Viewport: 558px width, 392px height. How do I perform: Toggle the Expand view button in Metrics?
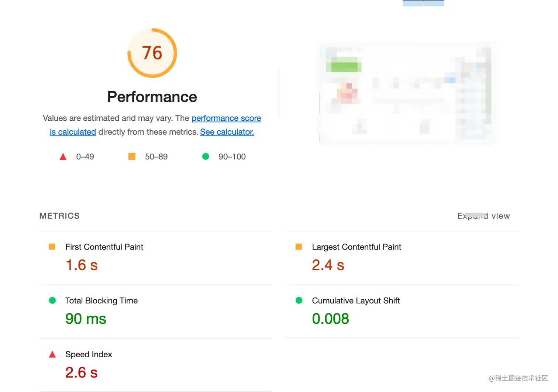point(483,216)
